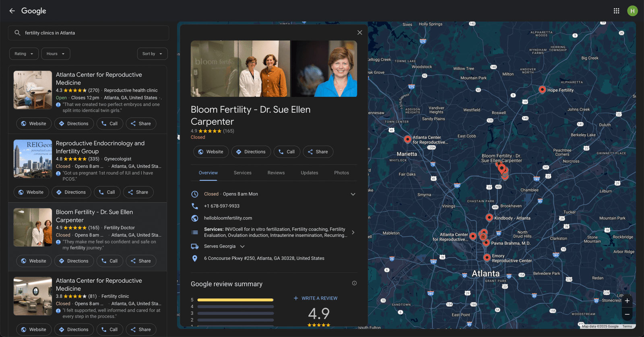Click Website button in Bloom Fertility details panel
The width and height of the screenshot is (644, 337).
pos(211,152)
